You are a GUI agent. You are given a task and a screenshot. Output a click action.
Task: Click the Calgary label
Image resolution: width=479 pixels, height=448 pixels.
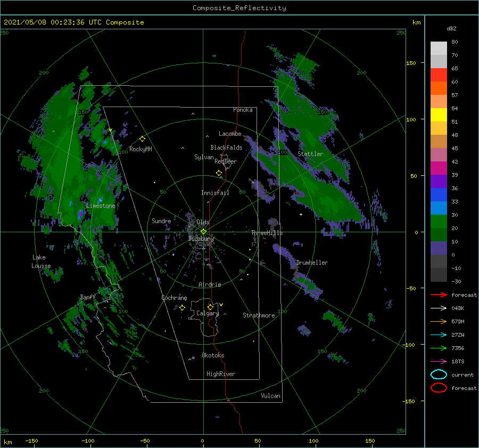208,313
